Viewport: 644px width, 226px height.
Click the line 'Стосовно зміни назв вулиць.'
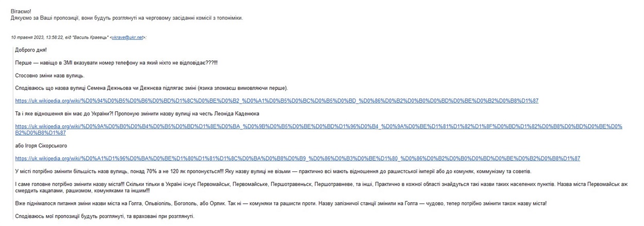pos(49,76)
